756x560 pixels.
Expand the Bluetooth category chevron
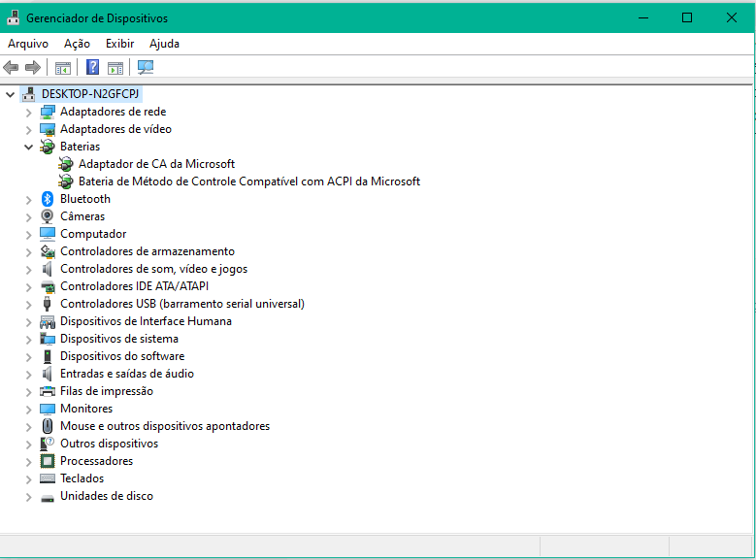pyautogui.click(x=28, y=200)
